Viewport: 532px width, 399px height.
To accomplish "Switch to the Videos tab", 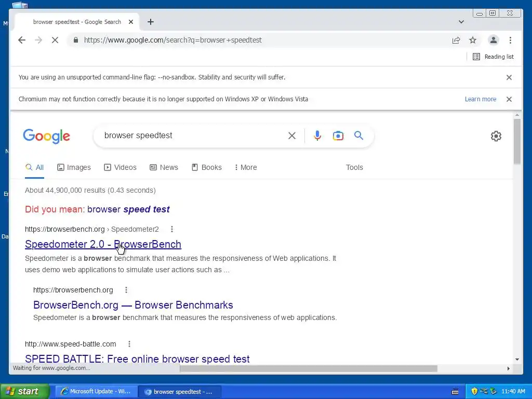I will click(120, 167).
